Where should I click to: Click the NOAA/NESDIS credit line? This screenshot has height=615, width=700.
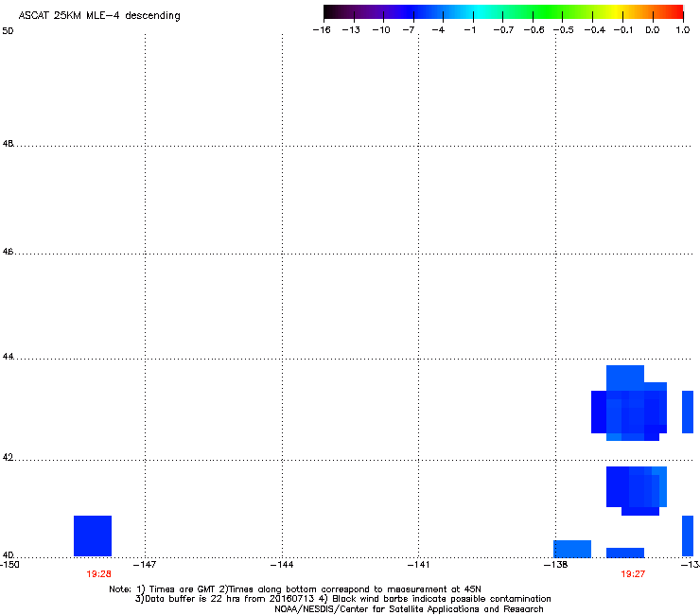tap(409, 609)
